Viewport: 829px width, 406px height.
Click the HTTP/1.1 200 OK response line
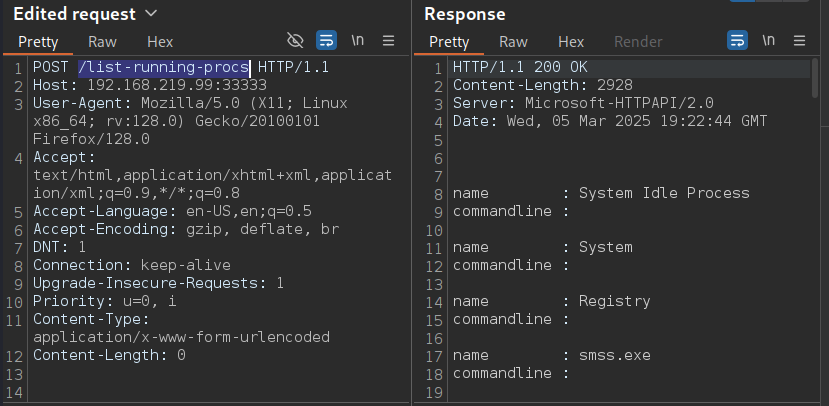click(x=520, y=67)
